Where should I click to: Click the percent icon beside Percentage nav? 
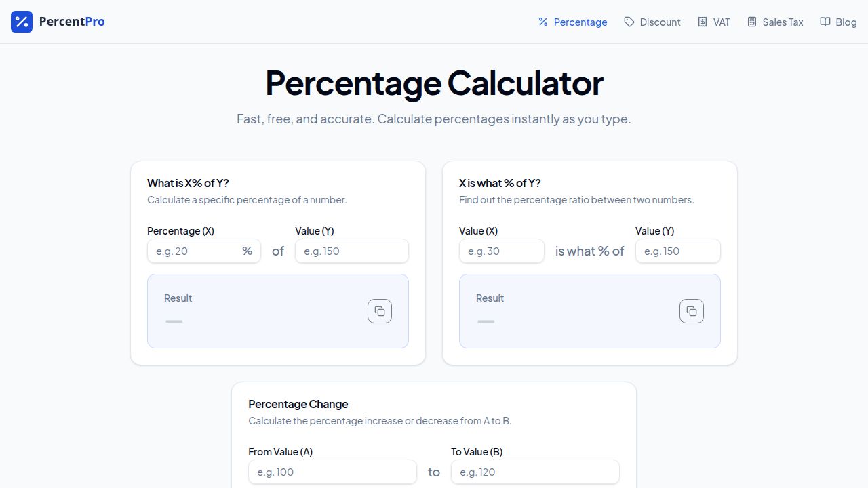[543, 22]
